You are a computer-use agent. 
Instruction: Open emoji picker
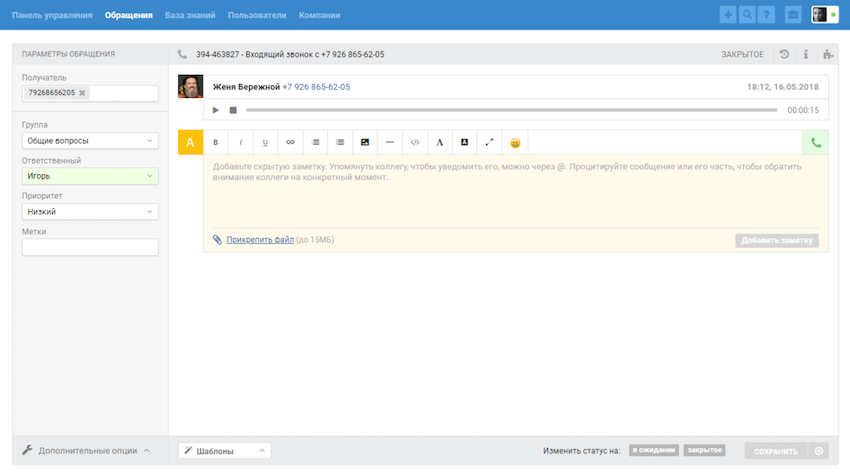click(x=515, y=143)
